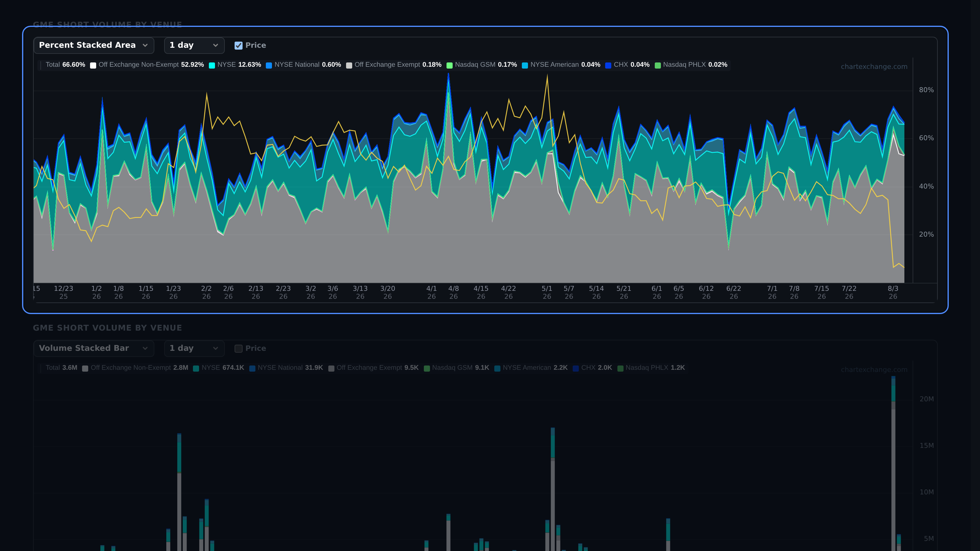
Task: Click the NYSE American light-blue swatch, top legend
Action: [x=525, y=66]
